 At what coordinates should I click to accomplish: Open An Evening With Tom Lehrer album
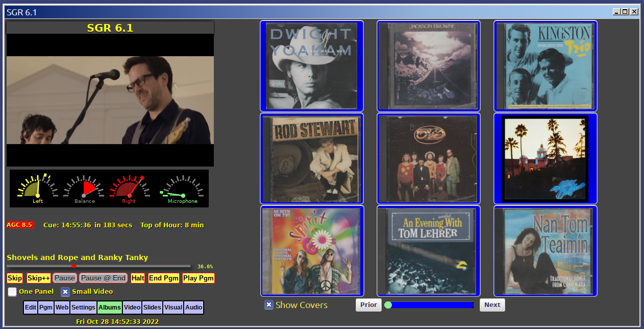(428, 251)
